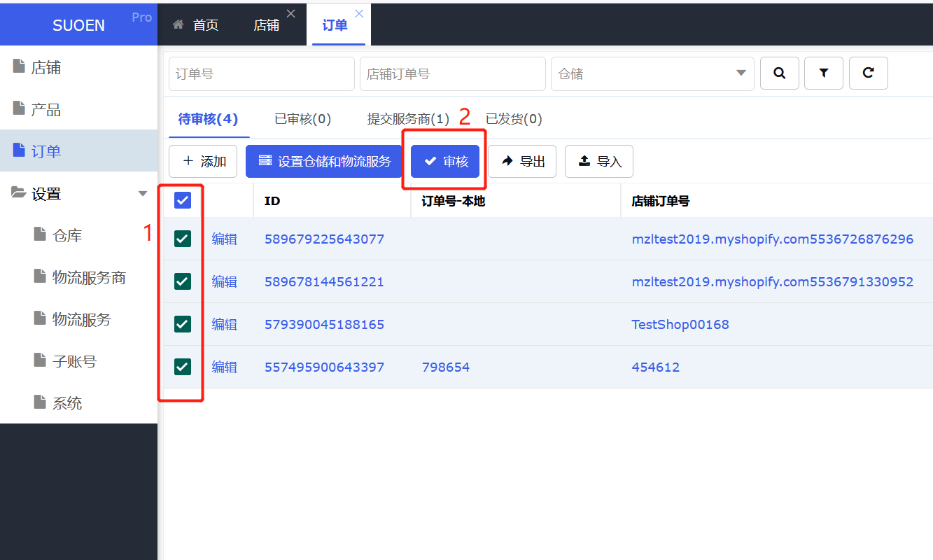Select the 提交服务商(1) status tab

click(409, 119)
